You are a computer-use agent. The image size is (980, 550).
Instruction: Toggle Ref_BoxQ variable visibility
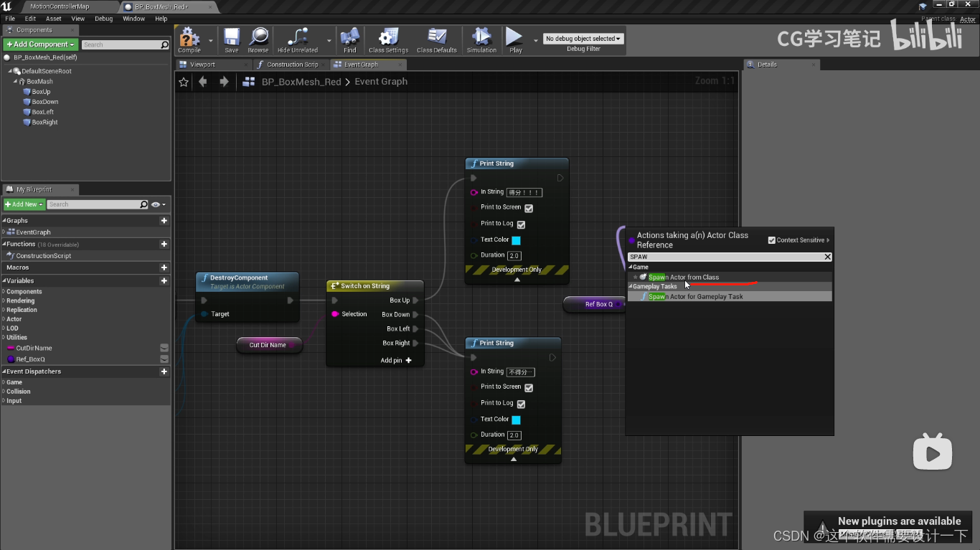[x=164, y=359]
